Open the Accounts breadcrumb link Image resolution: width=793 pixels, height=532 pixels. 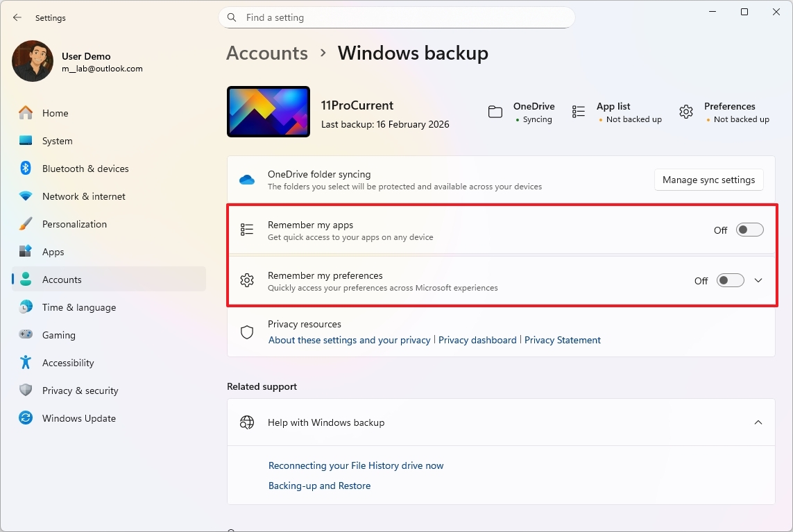pos(266,53)
